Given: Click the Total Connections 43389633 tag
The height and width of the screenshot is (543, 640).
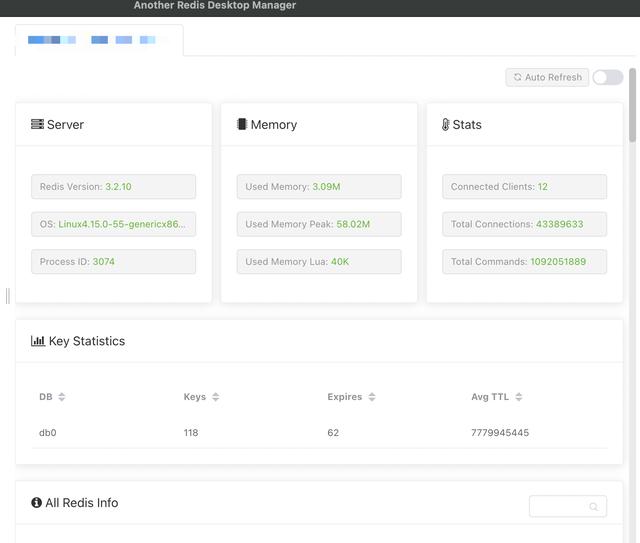Looking at the screenshot, I should 524,224.
